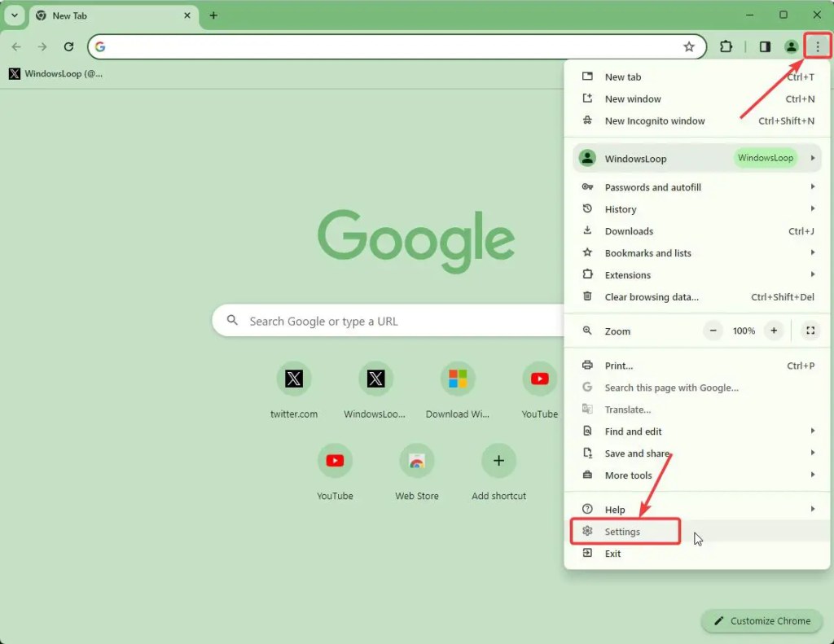This screenshot has width=834, height=644.
Task: Open a new tab with plus button
Action: pyautogui.click(x=213, y=15)
